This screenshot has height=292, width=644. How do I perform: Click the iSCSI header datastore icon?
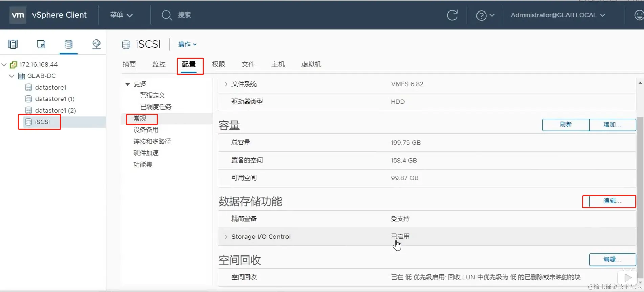(x=126, y=45)
